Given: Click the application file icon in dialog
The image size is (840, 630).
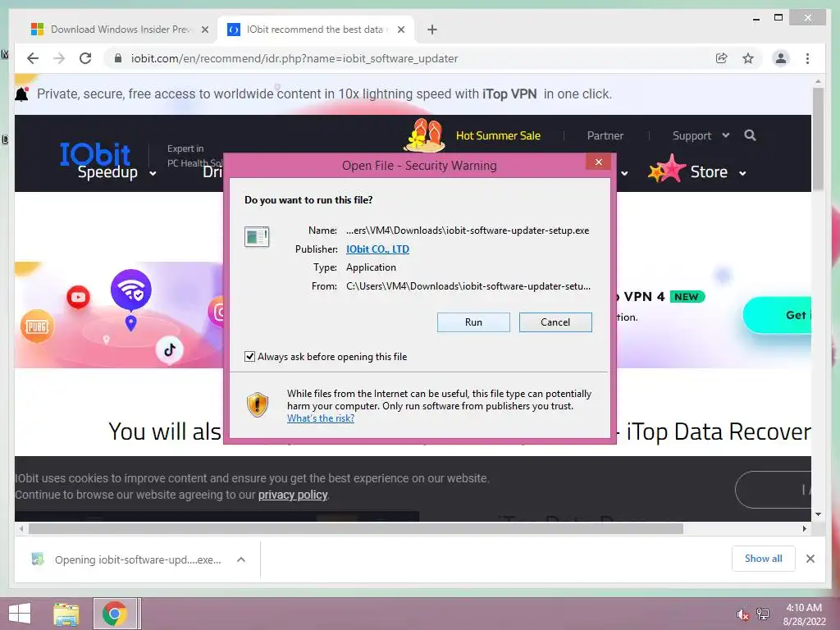Looking at the screenshot, I should [257, 236].
